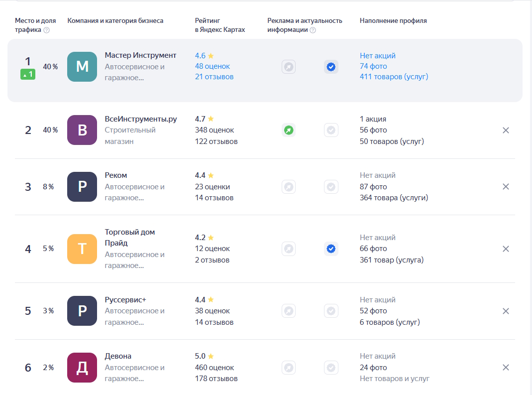Click the advertising arrow icon for Реком
Screen dimensions: 532x395
click(289, 187)
